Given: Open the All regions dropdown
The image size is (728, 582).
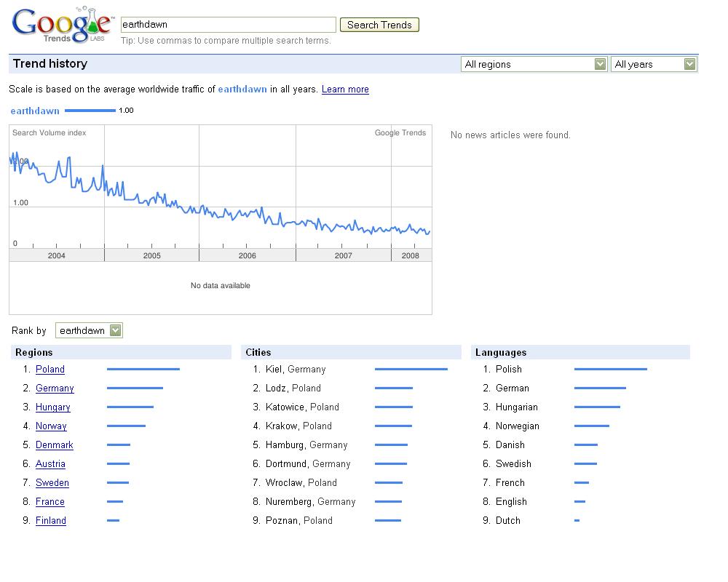Looking at the screenshot, I should pos(534,64).
